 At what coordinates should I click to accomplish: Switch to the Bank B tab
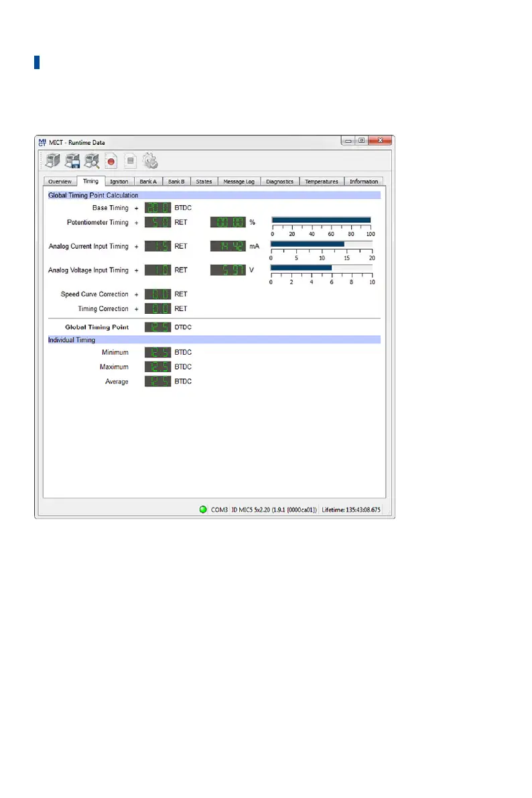(x=176, y=182)
